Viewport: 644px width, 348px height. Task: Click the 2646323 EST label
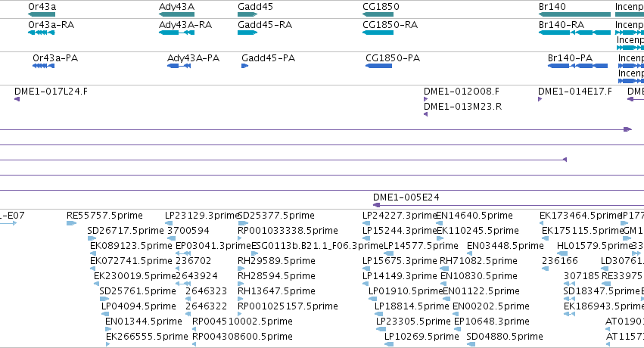click(206, 291)
